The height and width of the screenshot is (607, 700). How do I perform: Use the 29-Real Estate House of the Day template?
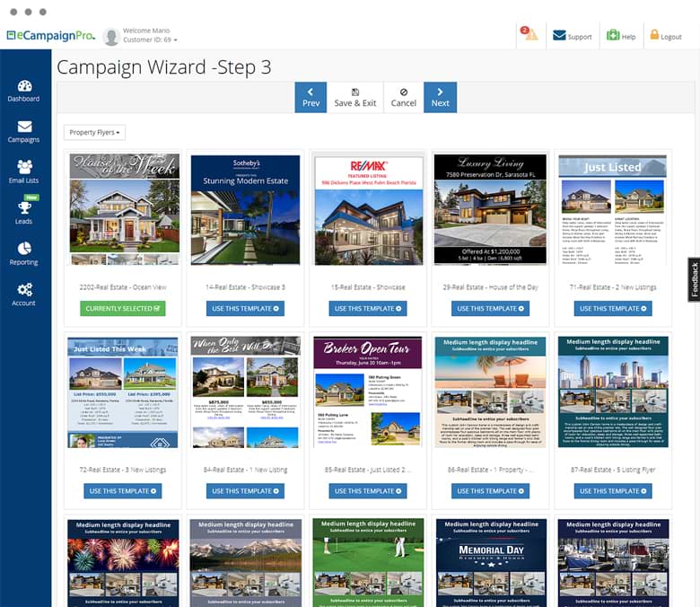click(x=490, y=308)
